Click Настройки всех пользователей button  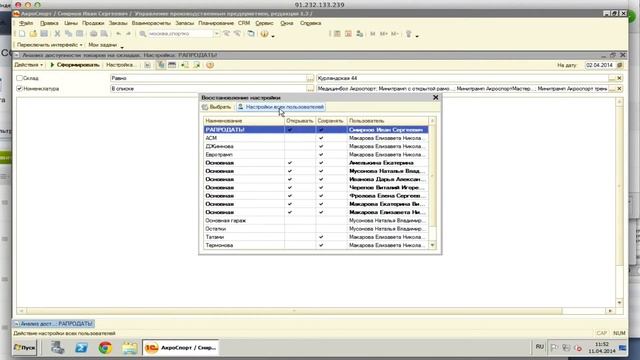pos(281,107)
